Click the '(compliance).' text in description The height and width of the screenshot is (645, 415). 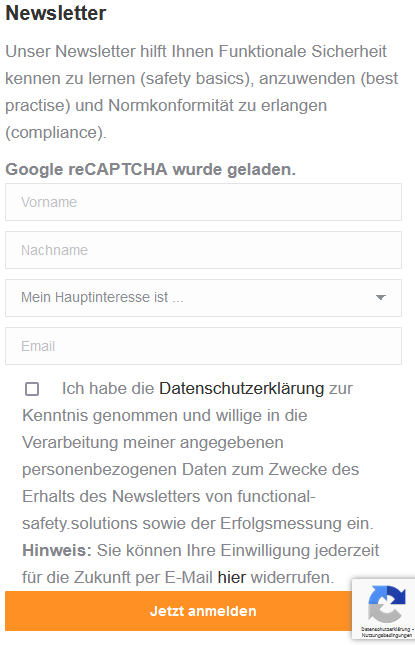(56, 132)
